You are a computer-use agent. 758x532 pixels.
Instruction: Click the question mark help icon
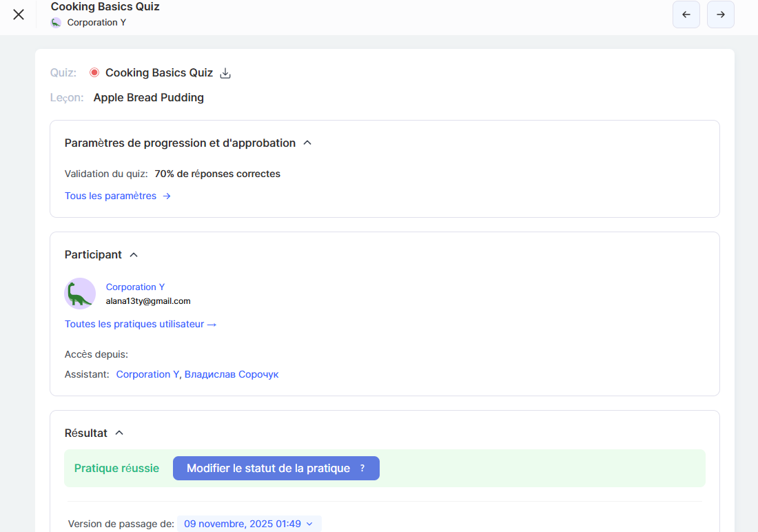click(x=362, y=469)
